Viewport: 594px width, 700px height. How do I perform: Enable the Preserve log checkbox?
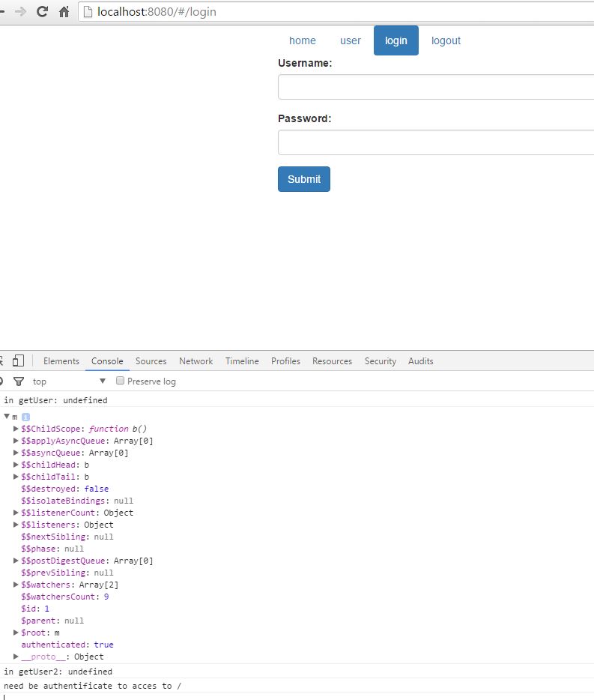pos(120,381)
